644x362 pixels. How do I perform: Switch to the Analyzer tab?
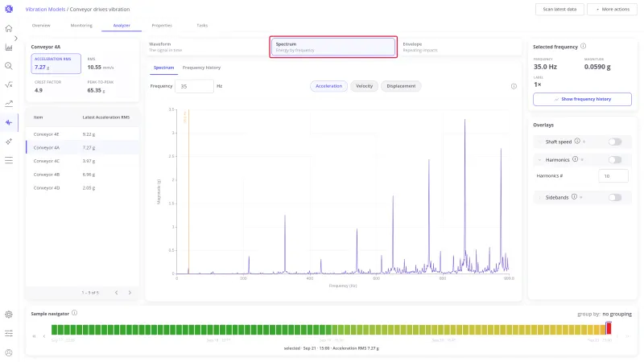tap(122, 26)
